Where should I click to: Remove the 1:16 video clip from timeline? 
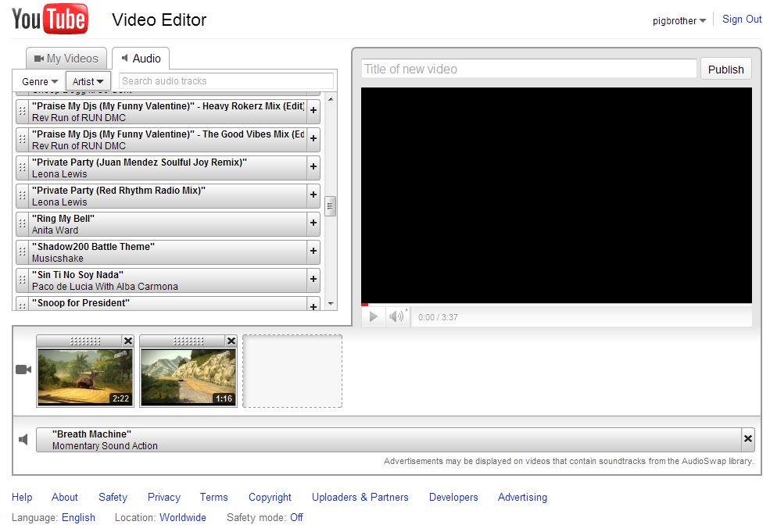(x=231, y=341)
